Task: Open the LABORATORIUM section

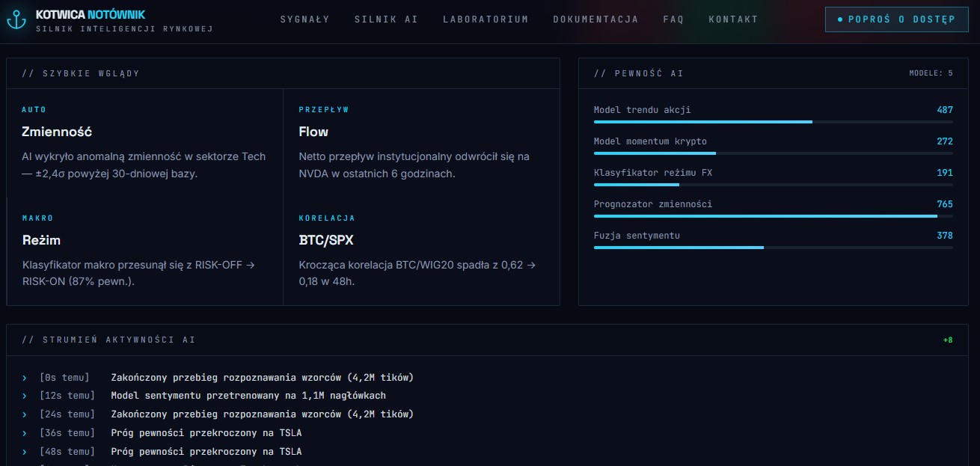Action: point(485,19)
